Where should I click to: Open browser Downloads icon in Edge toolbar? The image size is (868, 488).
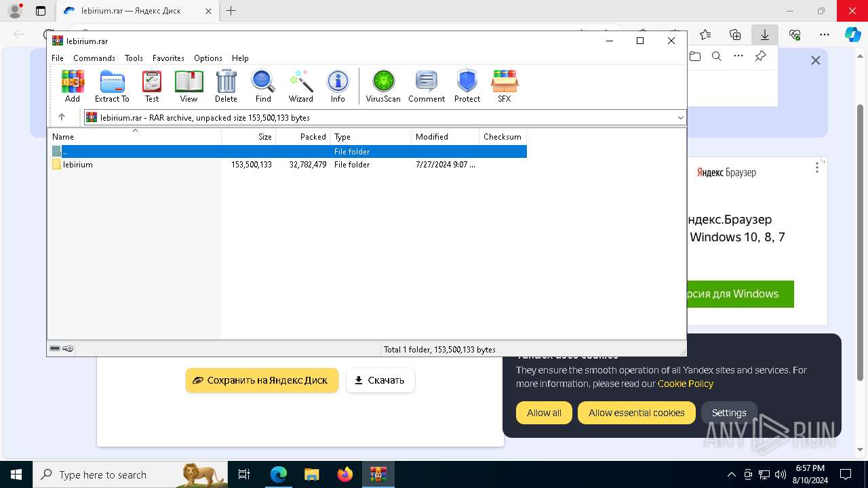click(765, 35)
